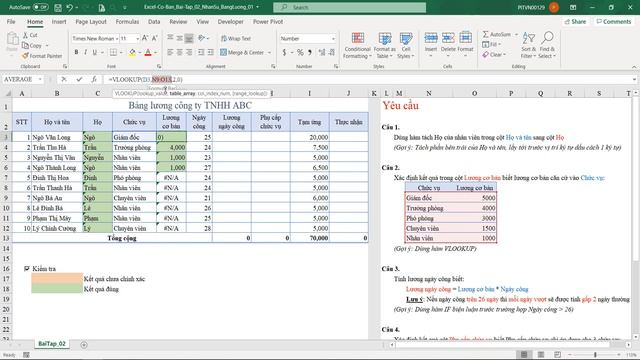Open Conditional Formatting menu
Screen dimensions: 640x360
point(357,45)
